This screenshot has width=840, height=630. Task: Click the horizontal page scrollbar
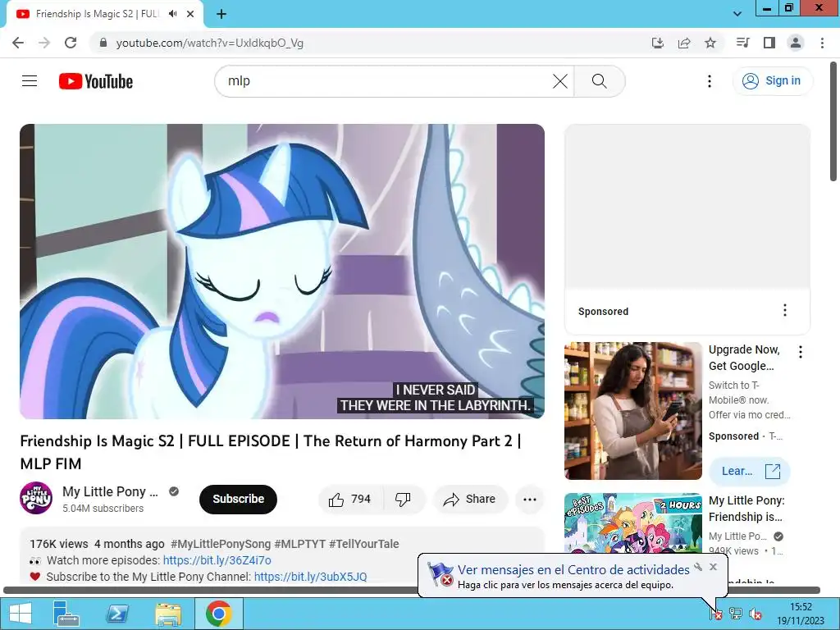tap(412, 591)
